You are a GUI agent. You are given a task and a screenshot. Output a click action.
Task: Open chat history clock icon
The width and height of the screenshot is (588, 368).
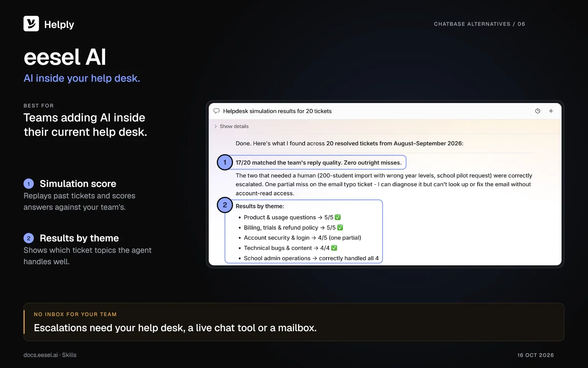[x=538, y=111]
